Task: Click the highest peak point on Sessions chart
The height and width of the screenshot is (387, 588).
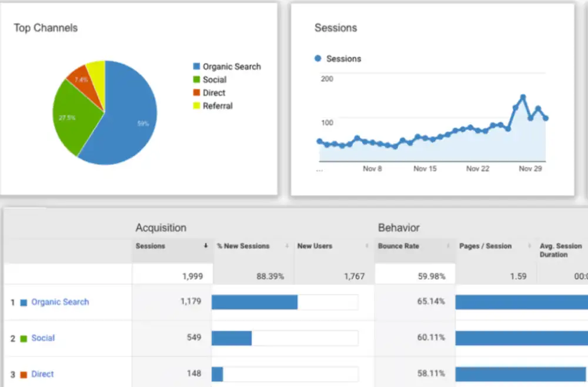Action: [x=523, y=97]
